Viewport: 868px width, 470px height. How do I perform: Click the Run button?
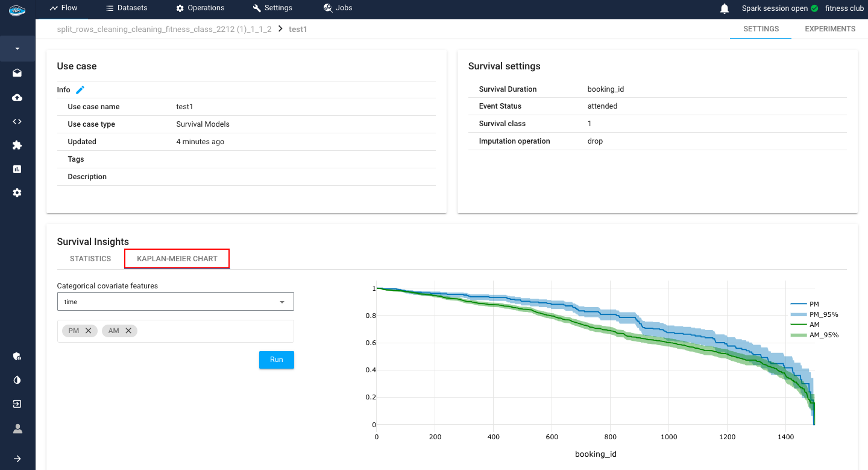pyautogui.click(x=276, y=360)
